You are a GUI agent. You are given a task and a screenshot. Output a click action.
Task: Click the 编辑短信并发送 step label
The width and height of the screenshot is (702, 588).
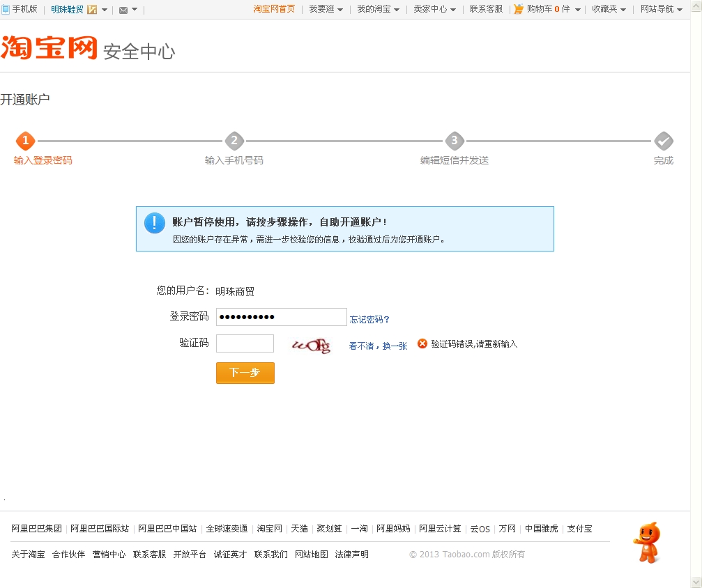pos(455,160)
